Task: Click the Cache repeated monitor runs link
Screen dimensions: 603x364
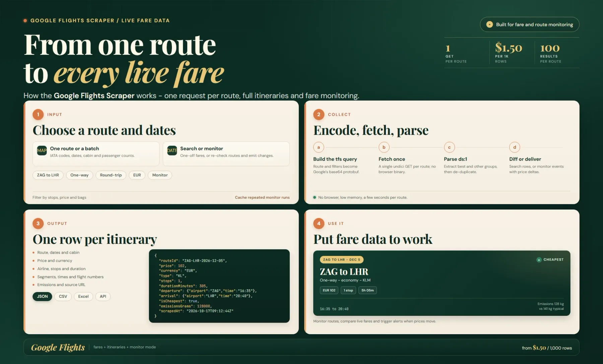Action: tap(262, 197)
